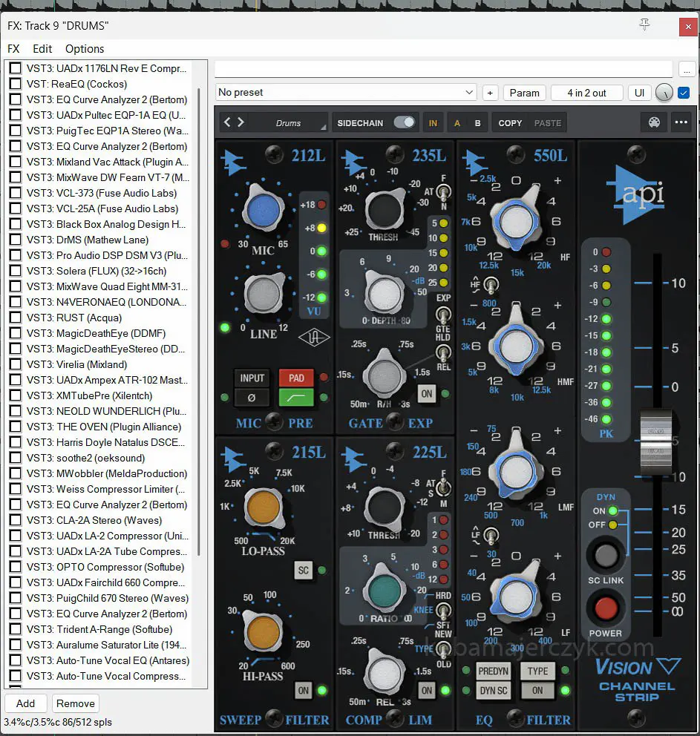Enable the high-pass filter shape button in Mic Pre
This screenshot has width=700, height=736.
296,398
